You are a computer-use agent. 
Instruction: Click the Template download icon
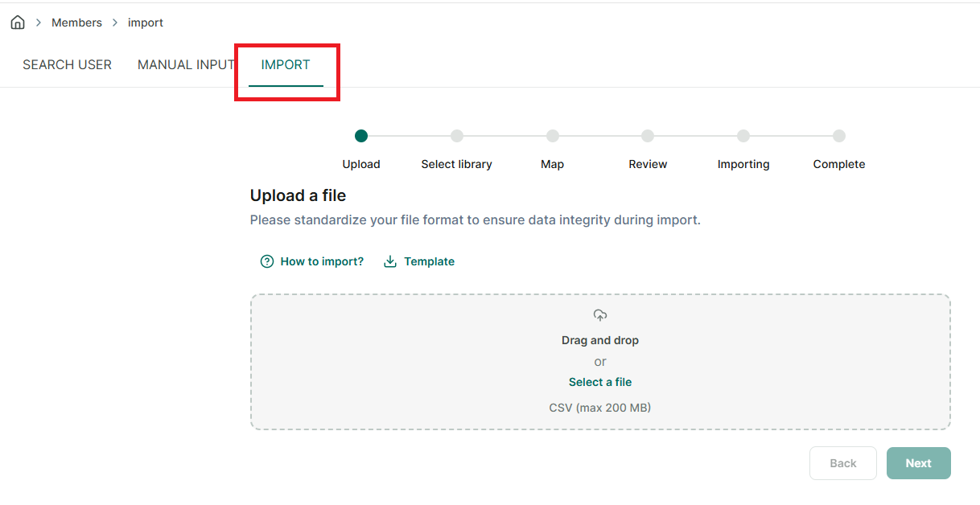pyautogui.click(x=390, y=261)
